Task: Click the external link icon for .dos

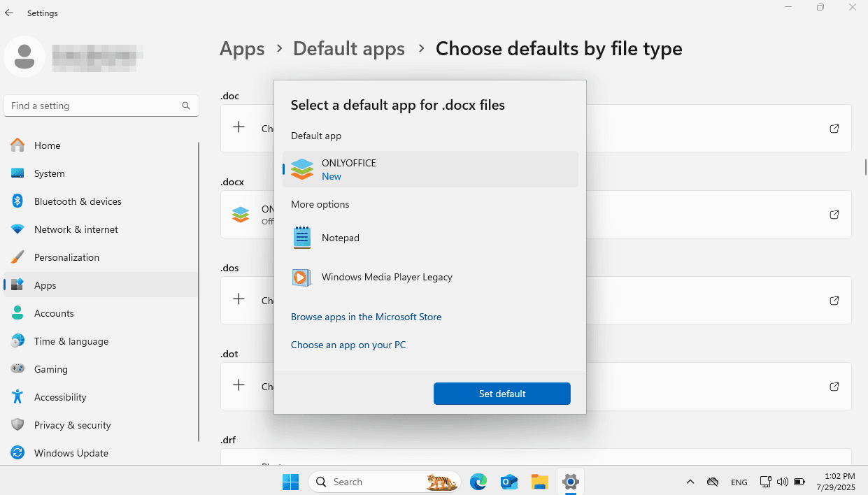Action: [x=834, y=301]
